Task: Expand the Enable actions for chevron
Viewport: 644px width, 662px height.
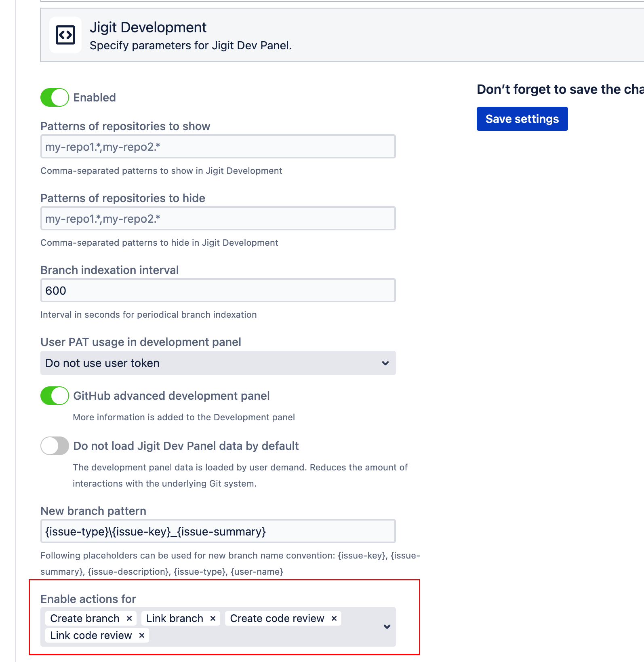Action: (x=387, y=627)
